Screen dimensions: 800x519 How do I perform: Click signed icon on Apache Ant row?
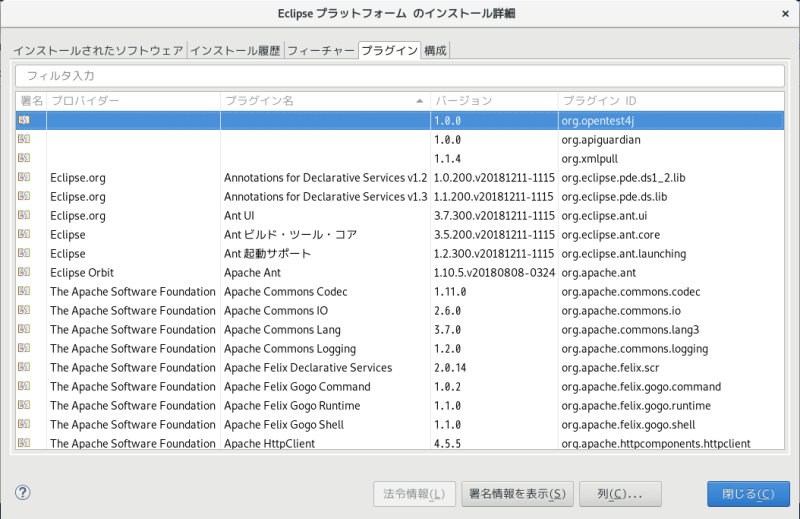click(x=24, y=272)
